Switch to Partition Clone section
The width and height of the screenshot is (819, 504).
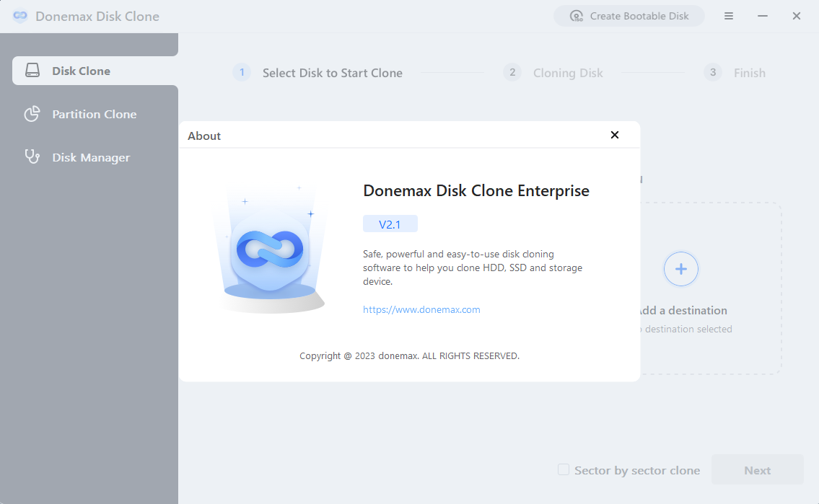pyautogui.click(x=95, y=114)
